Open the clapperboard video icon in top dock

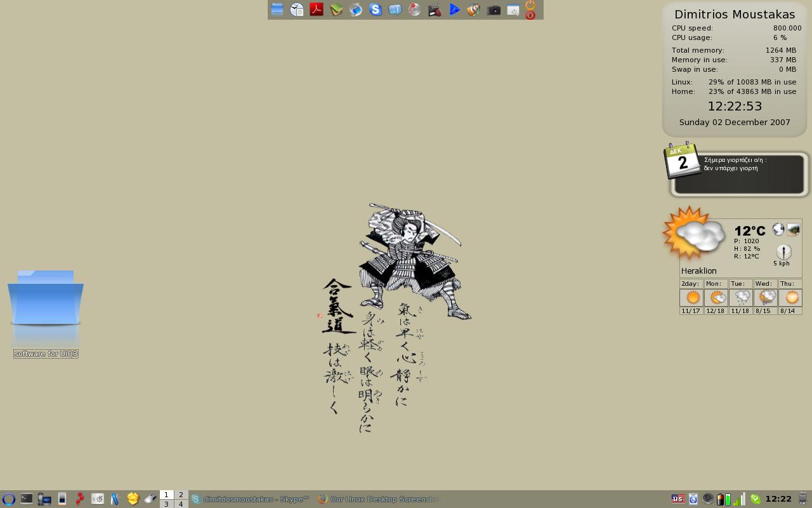point(435,10)
